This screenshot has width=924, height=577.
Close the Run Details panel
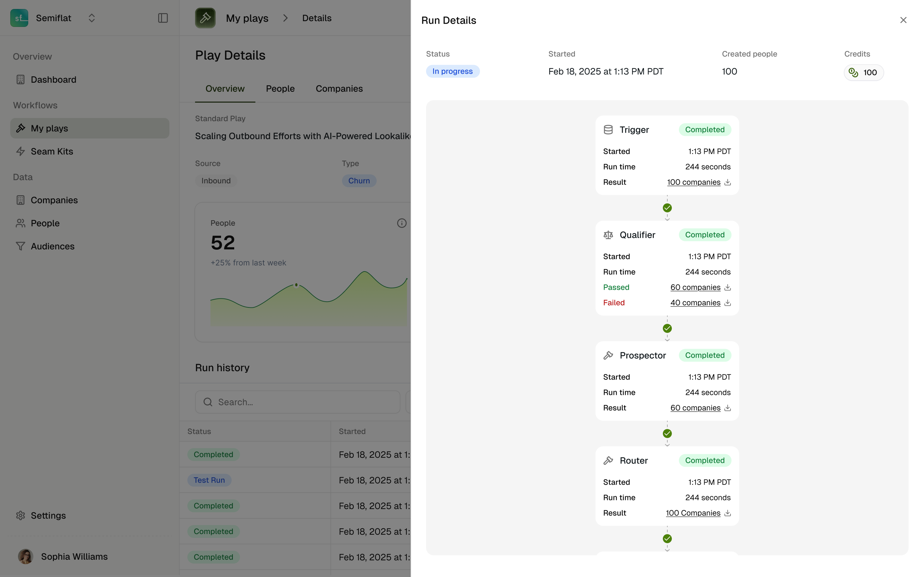[903, 20]
